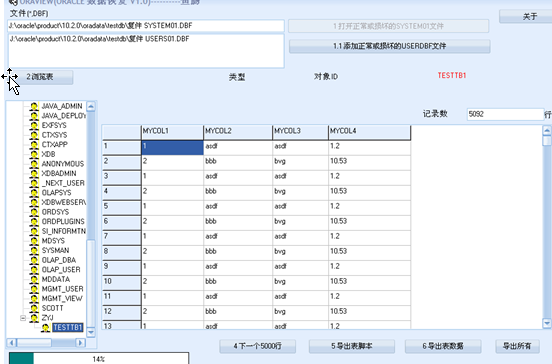Click the MDSYS user icon
Viewport: 552px width, 364px height.
[x=34, y=241]
